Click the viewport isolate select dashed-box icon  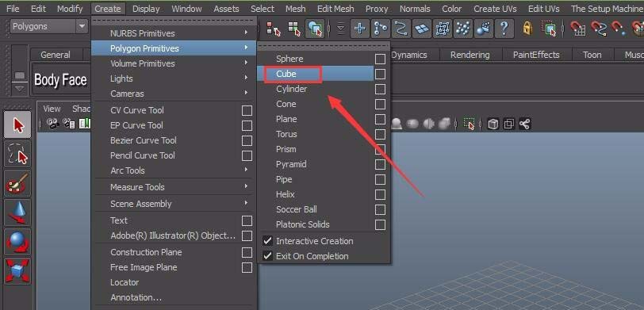point(469,124)
